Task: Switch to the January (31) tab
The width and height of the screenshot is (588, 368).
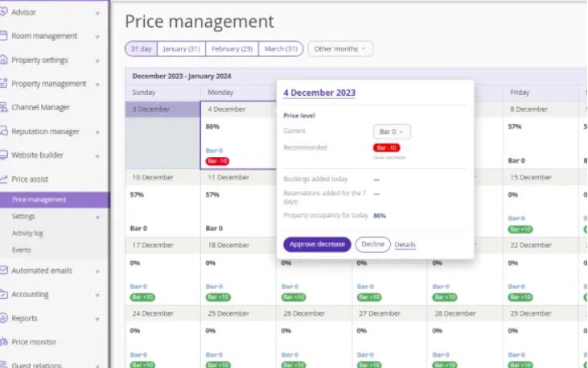Action: pos(181,49)
